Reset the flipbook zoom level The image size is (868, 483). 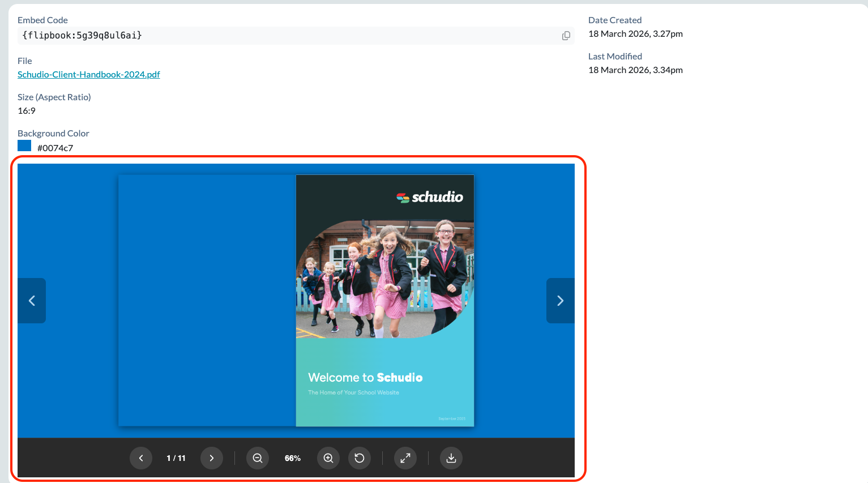click(360, 458)
